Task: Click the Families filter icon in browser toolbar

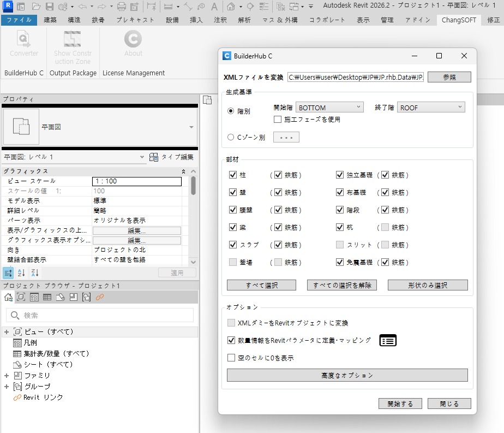Action: point(74,297)
